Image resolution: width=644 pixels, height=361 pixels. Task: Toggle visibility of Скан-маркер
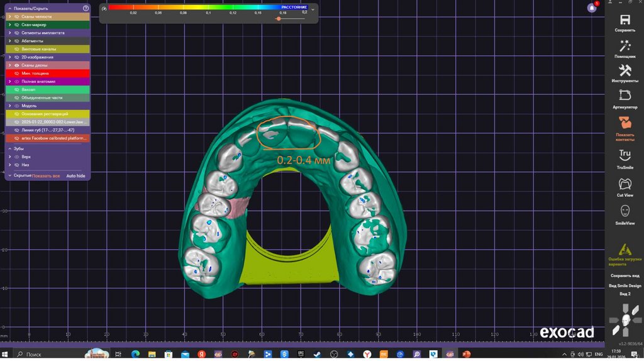point(17,25)
